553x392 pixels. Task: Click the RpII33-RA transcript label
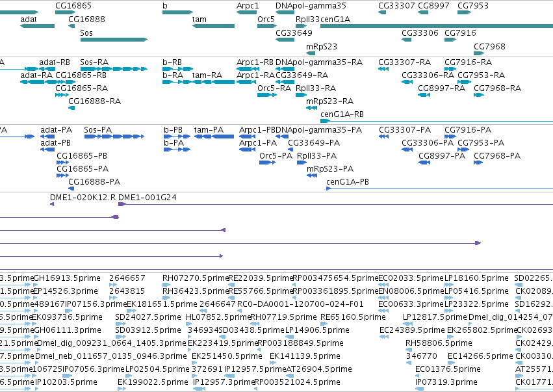[x=316, y=88]
